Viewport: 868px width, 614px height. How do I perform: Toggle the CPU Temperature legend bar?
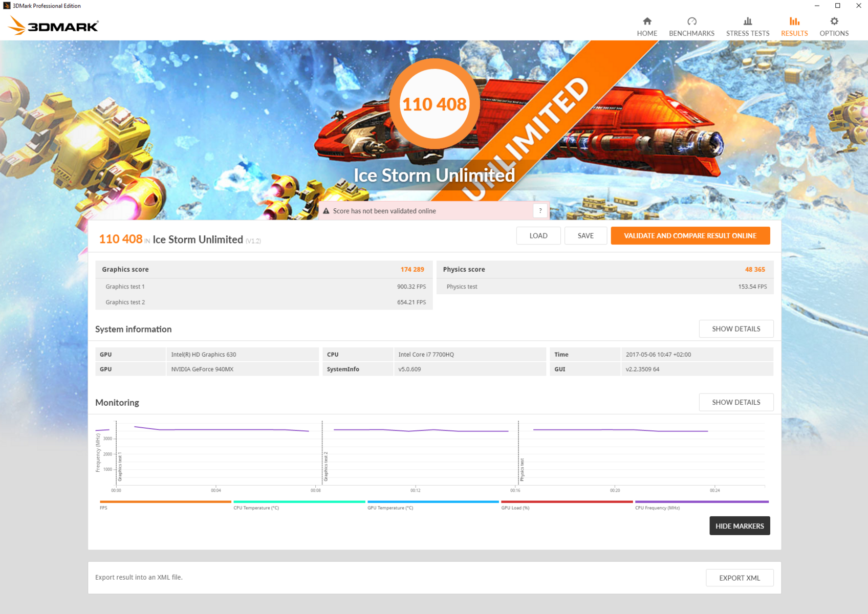click(299, 502)
